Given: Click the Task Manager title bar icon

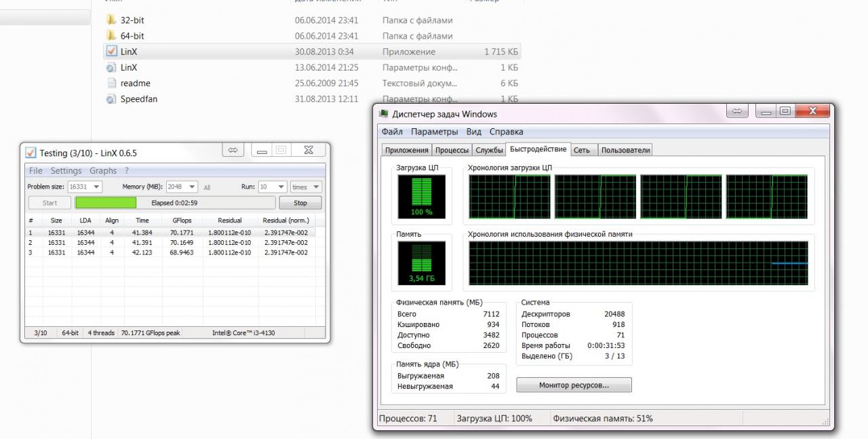Looking at the screenshot, I should [x=384, y=114].
